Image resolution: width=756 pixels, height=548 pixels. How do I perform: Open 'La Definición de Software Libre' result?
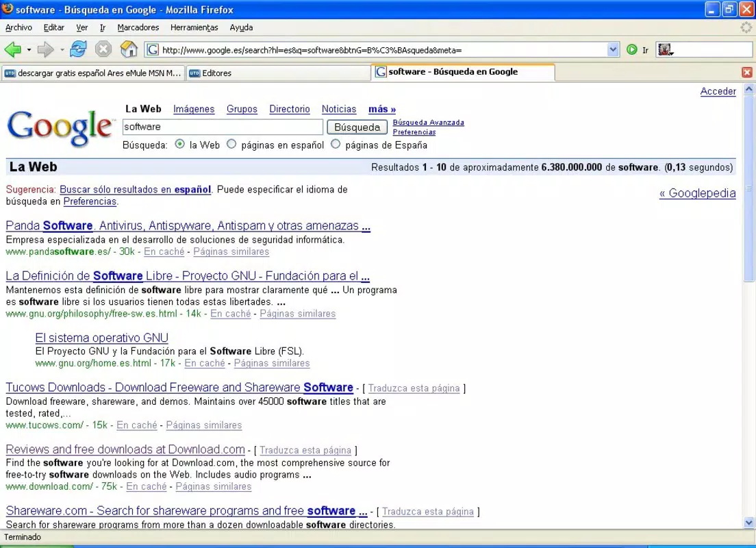pyautogui.click(x=188, y=276)
